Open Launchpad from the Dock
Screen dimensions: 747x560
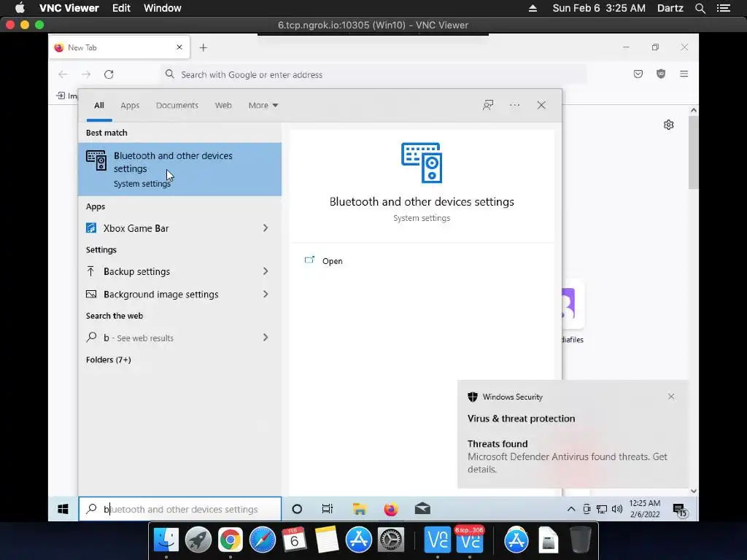(x=198, y=540)
